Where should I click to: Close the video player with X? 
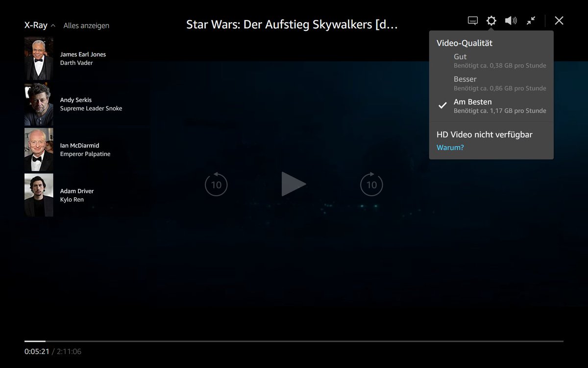pos(559,21)
